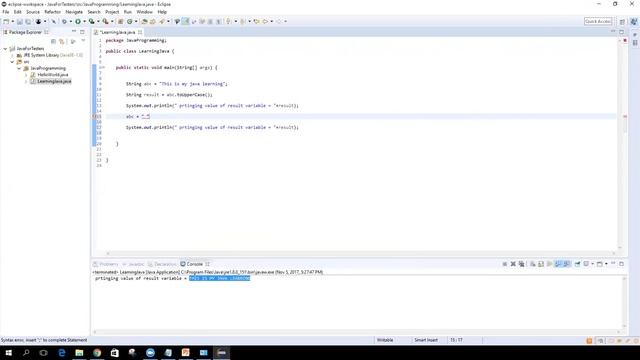The height and width of the screenshot is (360, 640).
Task: Click the Pin Console icon
Action: pyautogui.click(x=578, y=264)
